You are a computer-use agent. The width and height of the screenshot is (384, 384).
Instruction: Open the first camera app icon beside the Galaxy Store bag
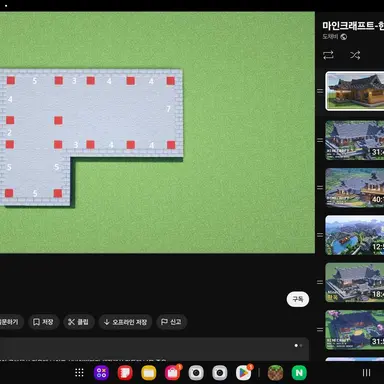coord(196,373)
